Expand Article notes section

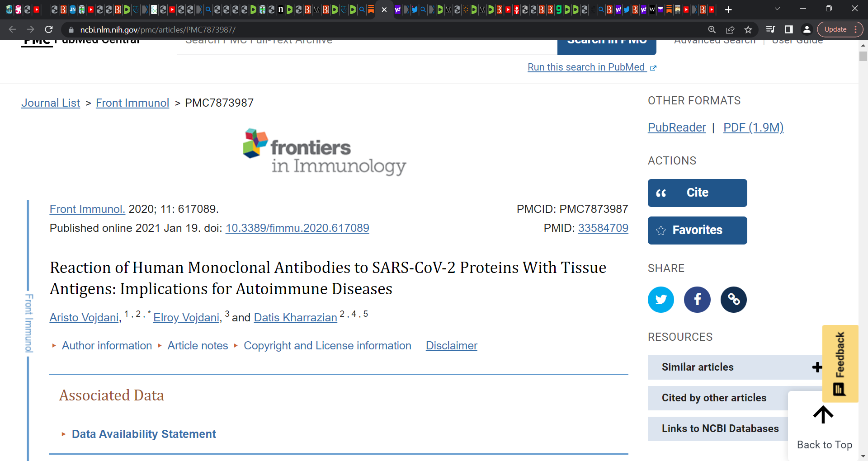point(198,346)
